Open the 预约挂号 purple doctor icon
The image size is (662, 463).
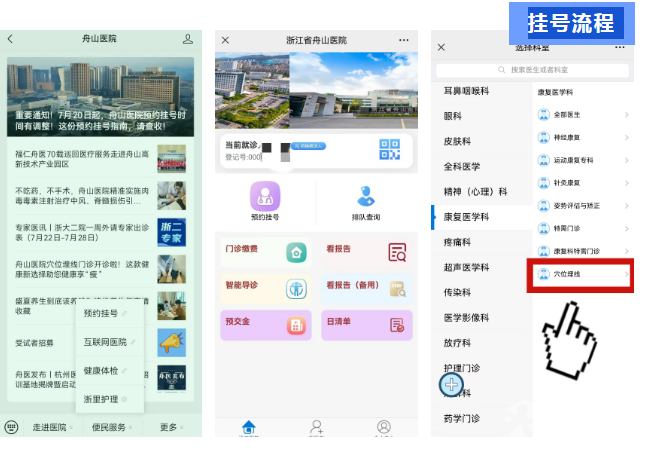pos(265,196)
